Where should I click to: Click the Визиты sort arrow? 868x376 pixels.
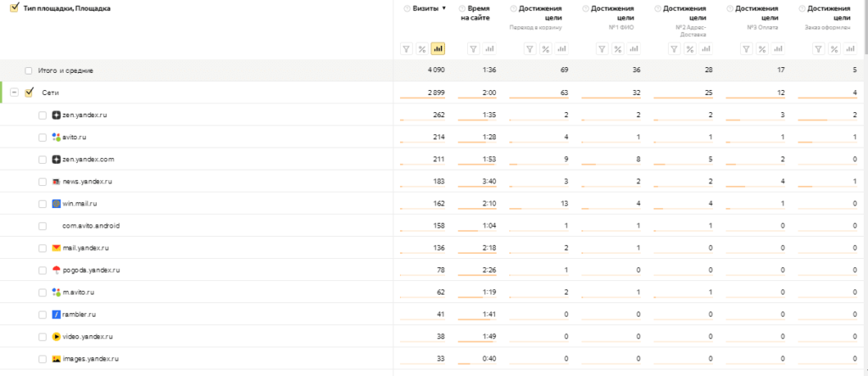pyautogui.click(x=444, y=8)
